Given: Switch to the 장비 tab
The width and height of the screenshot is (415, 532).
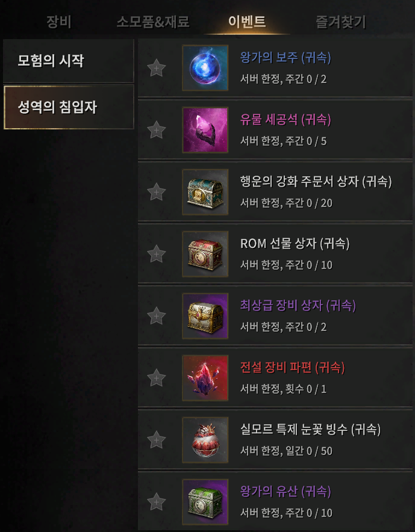Looking at the screenshot, I should point(59,22).
